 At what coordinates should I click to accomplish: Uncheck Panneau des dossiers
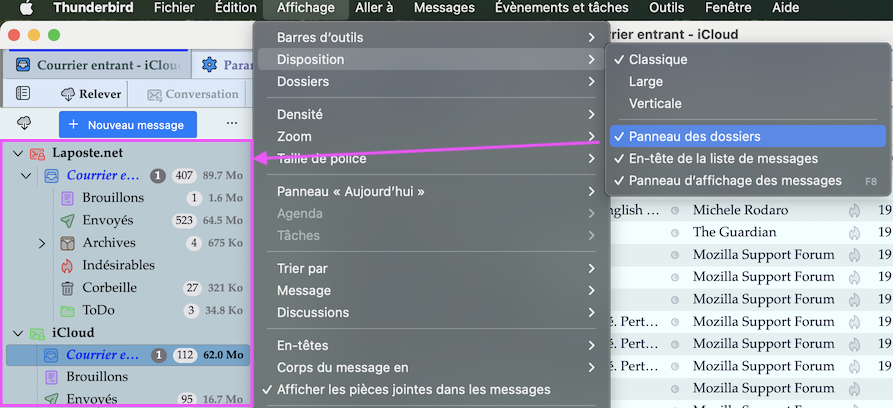694,136
